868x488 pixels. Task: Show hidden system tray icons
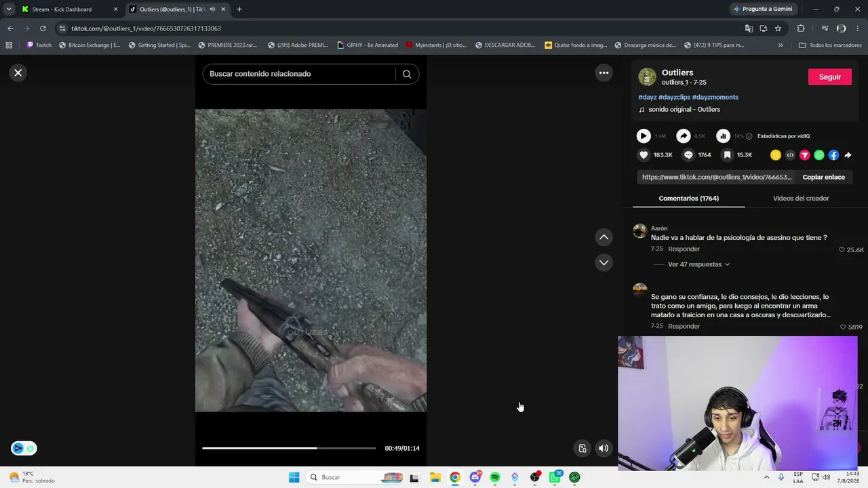point(766,477)
